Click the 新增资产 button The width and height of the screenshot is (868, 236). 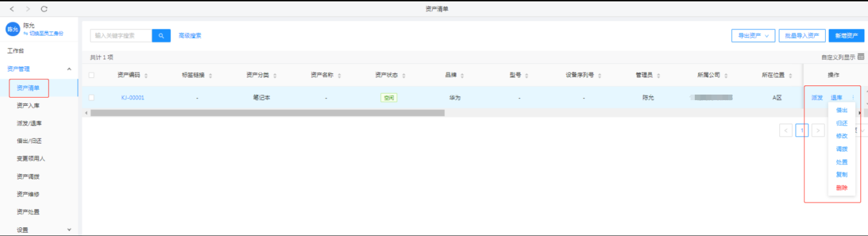click(x=846, y=36)
